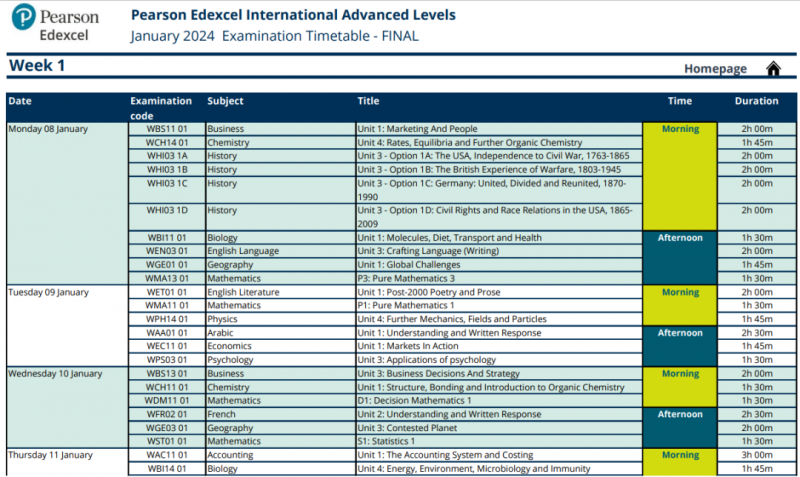
Task: Click the Pearson logo icon
Action: tap(23, 16)
